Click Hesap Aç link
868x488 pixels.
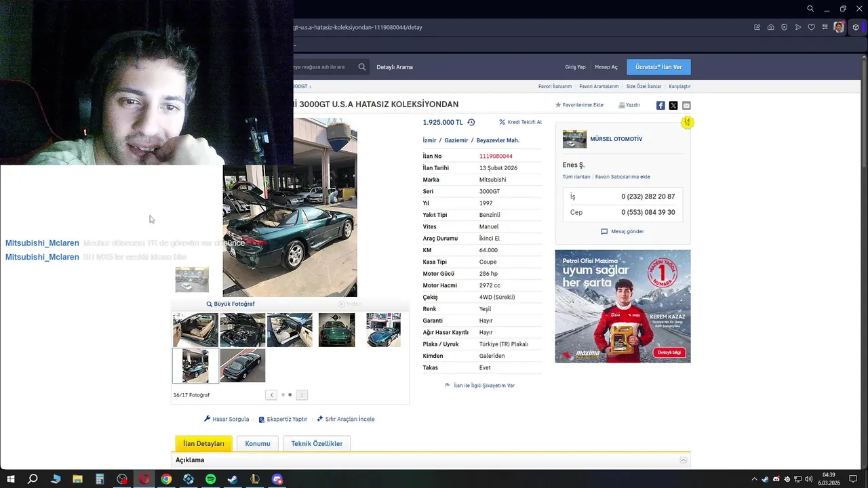606,67
